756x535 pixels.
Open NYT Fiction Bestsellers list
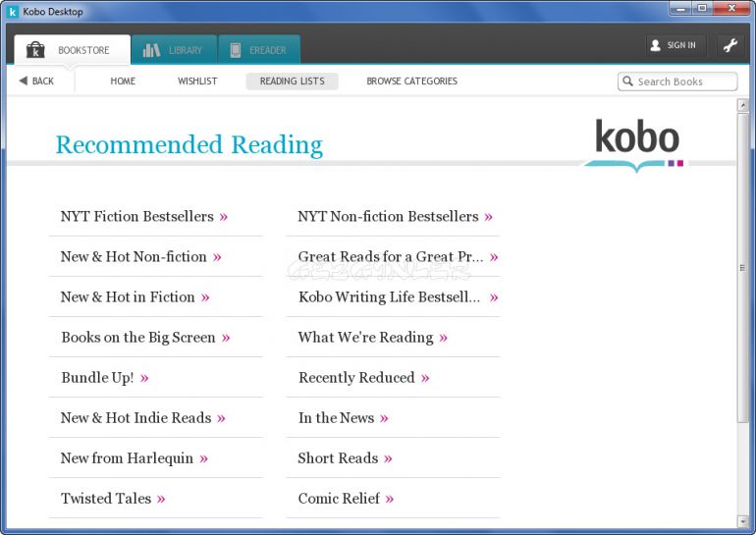(144, 216)
